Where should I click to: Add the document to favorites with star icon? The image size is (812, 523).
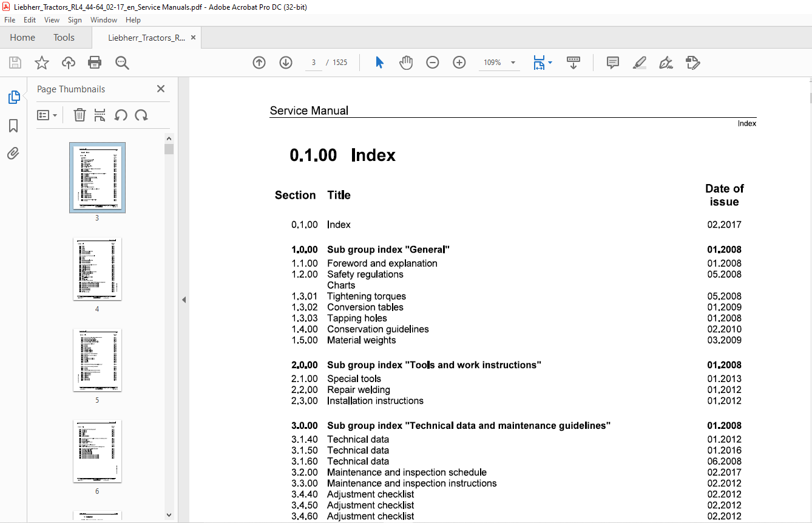click(42, 63)
